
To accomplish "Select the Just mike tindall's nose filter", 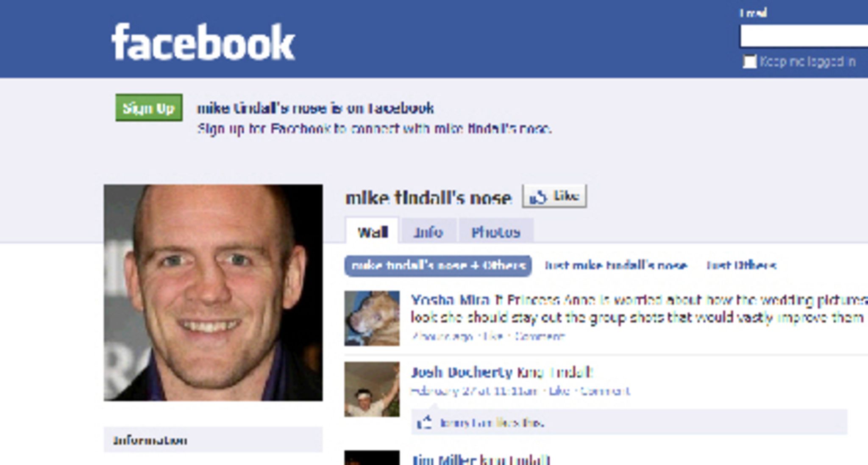I will click(615, 266).
